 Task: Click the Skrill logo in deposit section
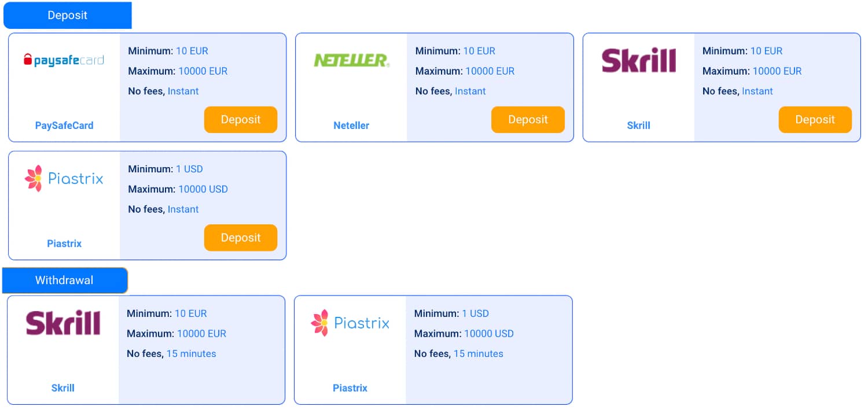pyautogui.click(x=638, y=60)
